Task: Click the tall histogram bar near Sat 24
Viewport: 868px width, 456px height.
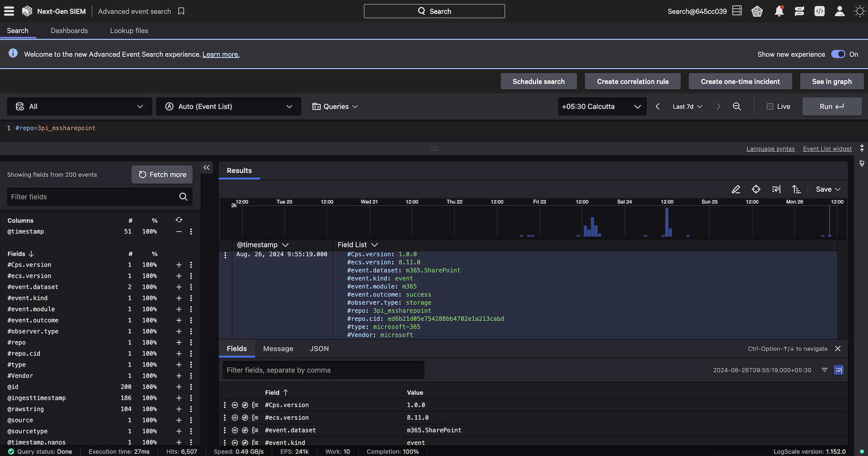Action: click(x=667, y=222)
